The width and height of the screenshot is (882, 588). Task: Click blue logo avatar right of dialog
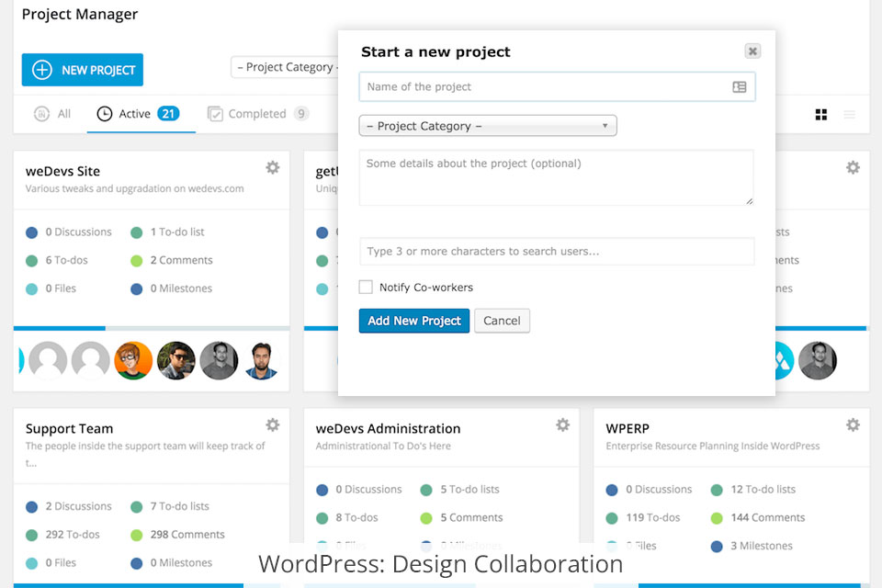tap(784, 361)
